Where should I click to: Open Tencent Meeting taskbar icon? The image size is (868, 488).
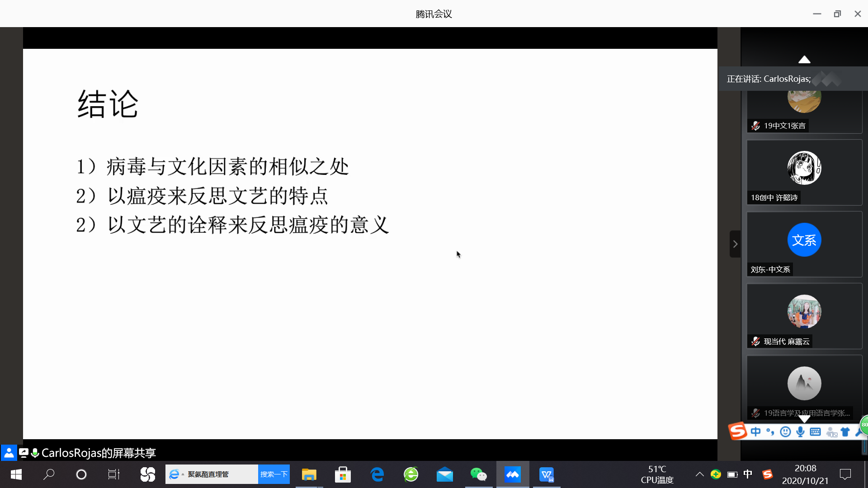(512, 474)
